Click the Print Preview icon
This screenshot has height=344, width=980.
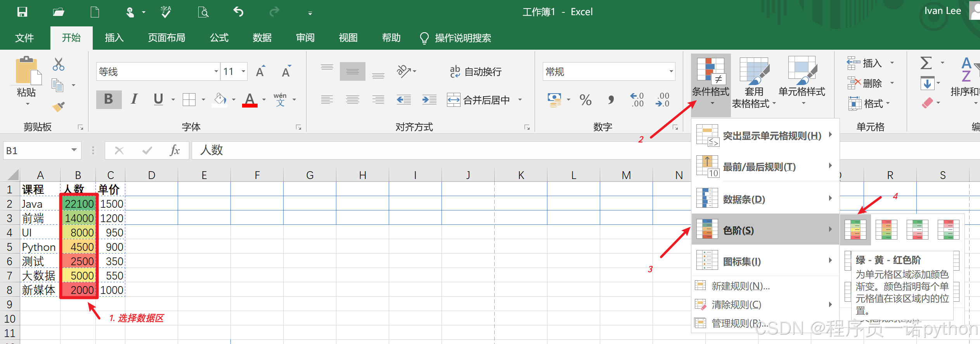(203, 12)
